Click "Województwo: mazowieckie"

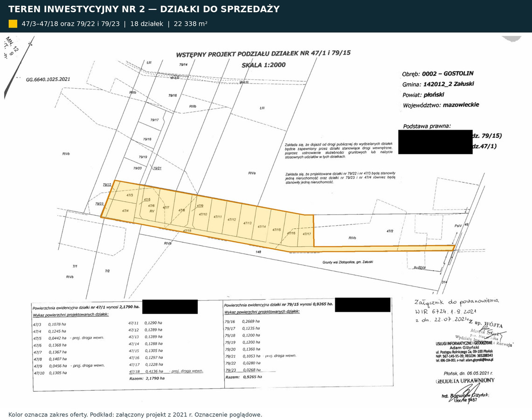pyautogui.click(x=441, y=105)
